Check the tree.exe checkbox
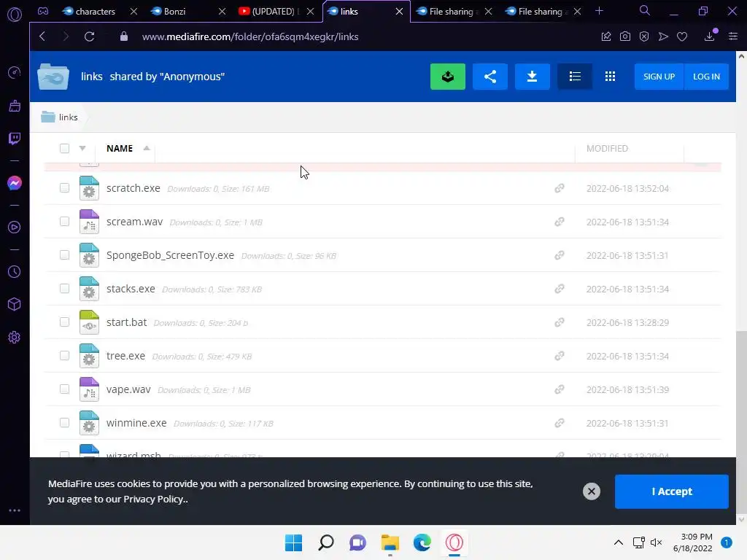747x560 pixels. pyautogui.click(x=64, y=356)
